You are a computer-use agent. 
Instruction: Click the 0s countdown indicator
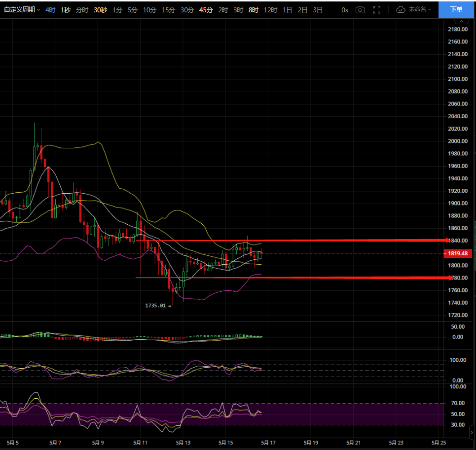(x=344, y=10)
